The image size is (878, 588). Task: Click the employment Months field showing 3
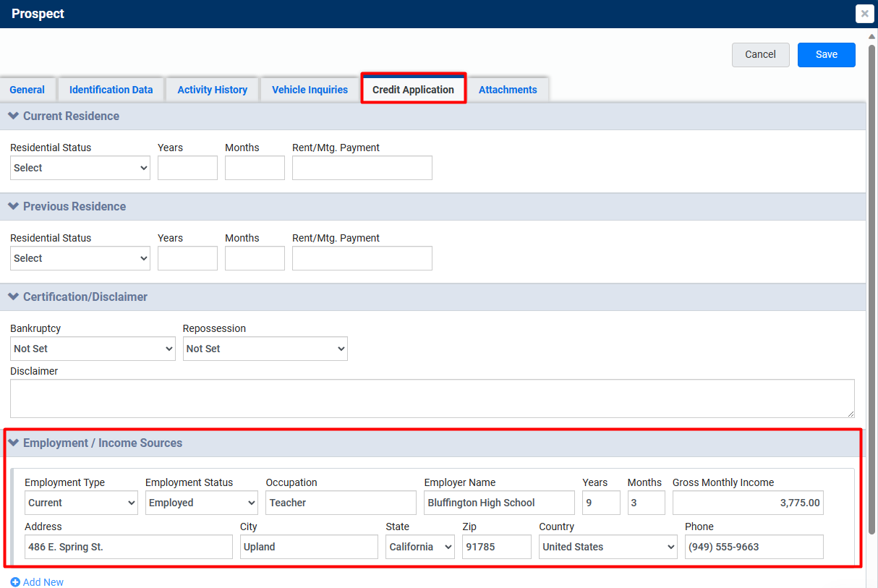[647, 503]
